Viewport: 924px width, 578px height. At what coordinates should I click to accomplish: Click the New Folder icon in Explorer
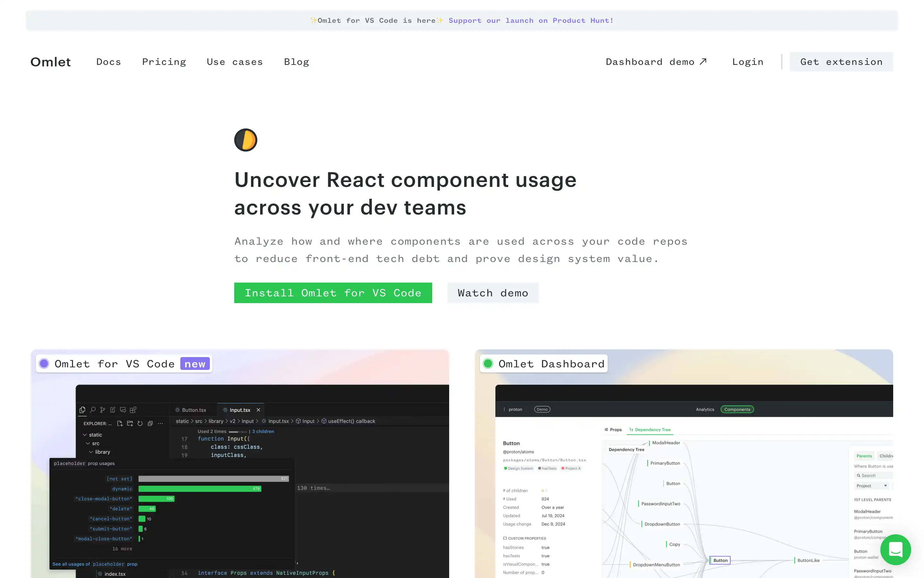click(x=130, y=423)
